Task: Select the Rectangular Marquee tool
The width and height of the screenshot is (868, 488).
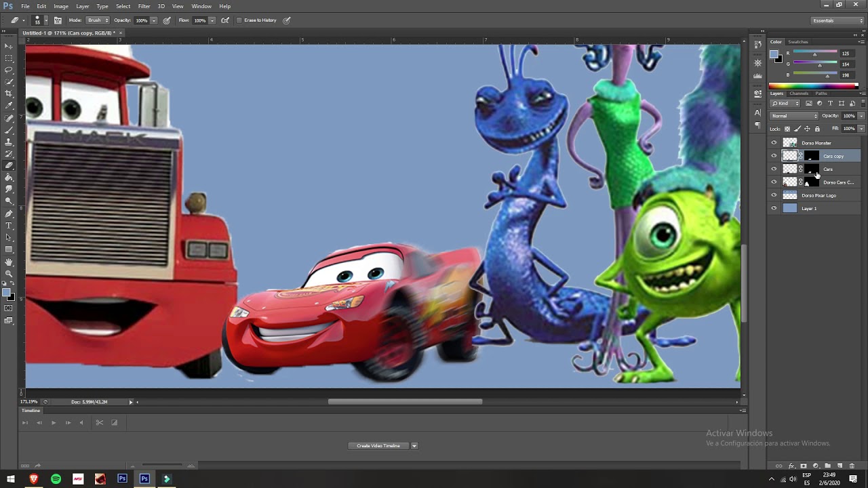Action: [x=9, y=58]
